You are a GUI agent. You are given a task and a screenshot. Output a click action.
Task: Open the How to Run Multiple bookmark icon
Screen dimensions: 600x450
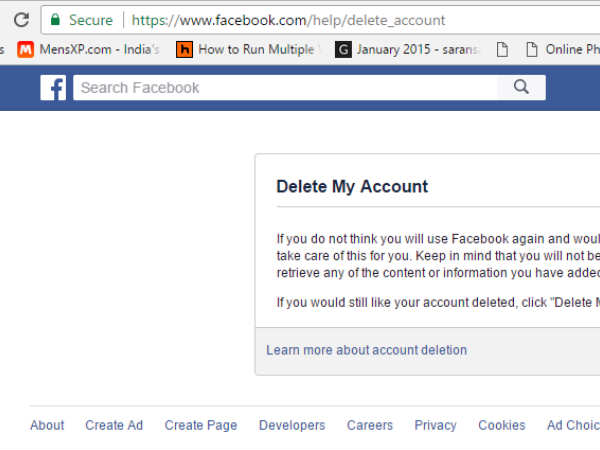tap(184, 49)
